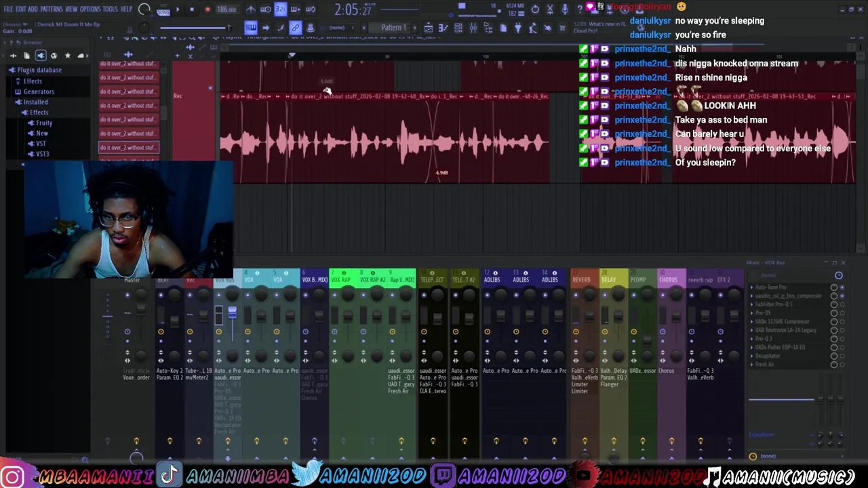Viewport: 868px width, 488px height.
Task: Open the ADD menu
Action: coord(33,9)
